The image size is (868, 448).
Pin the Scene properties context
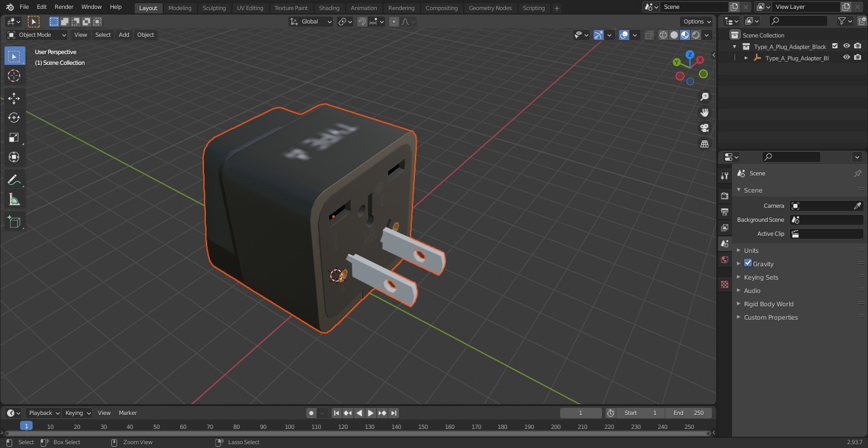[x=857, y=173]
